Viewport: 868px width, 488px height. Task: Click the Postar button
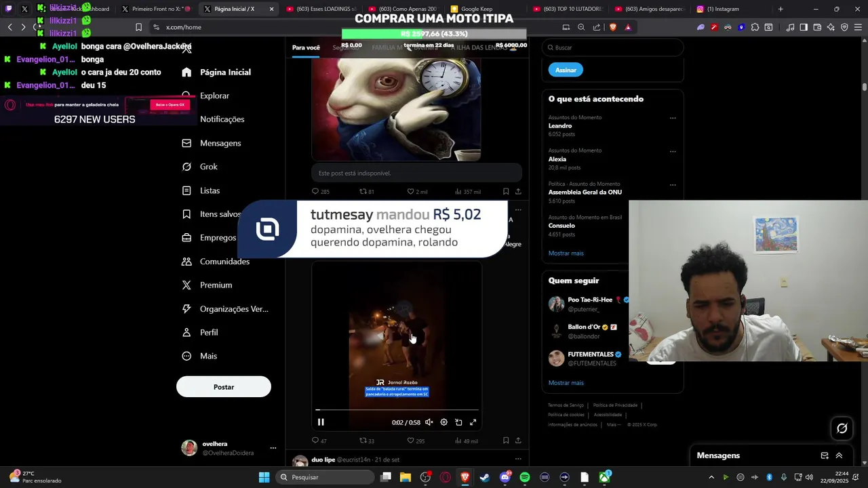[x=224, y=387]
